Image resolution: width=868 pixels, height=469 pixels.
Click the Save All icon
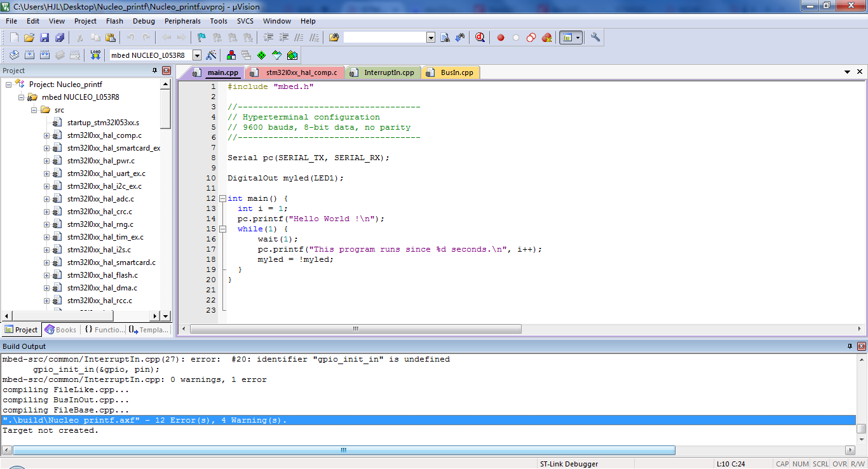[x=59, y=37]
